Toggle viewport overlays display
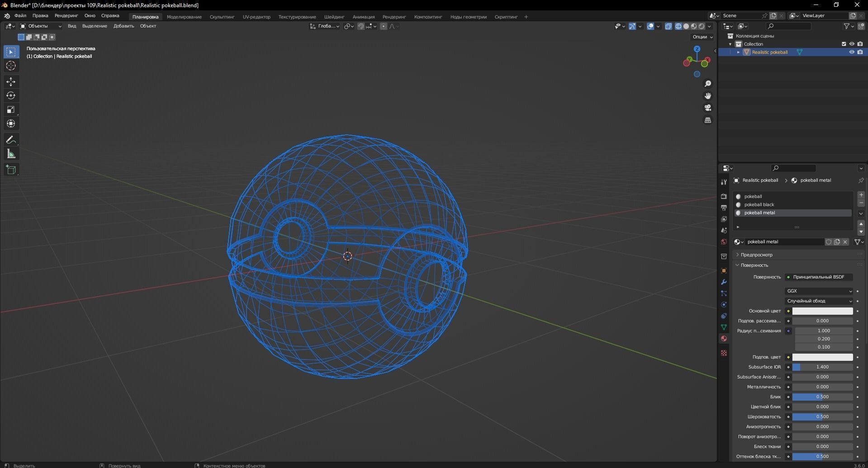This screenshot has height=468, width=868. click(650, 26)
